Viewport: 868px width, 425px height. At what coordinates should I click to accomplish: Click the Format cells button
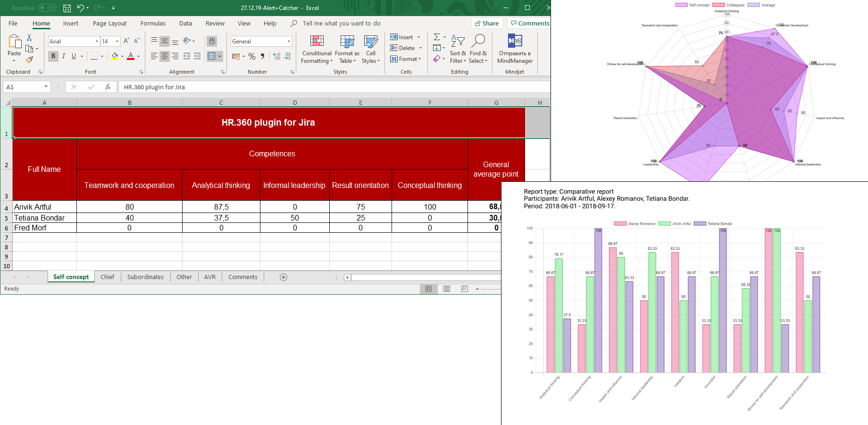[x=406, y=59]
